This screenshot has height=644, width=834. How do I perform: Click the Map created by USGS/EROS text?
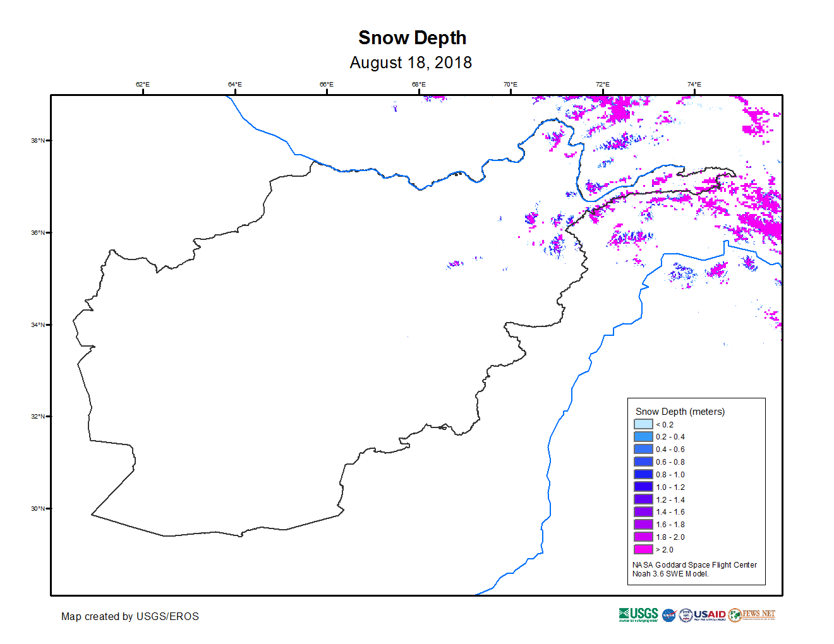click(x=130, y=616)
